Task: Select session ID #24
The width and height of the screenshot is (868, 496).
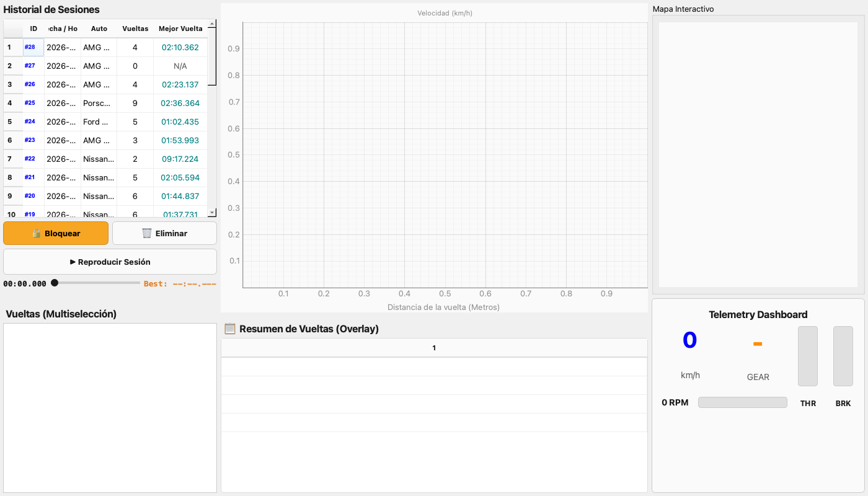Action: pos(33,122)
